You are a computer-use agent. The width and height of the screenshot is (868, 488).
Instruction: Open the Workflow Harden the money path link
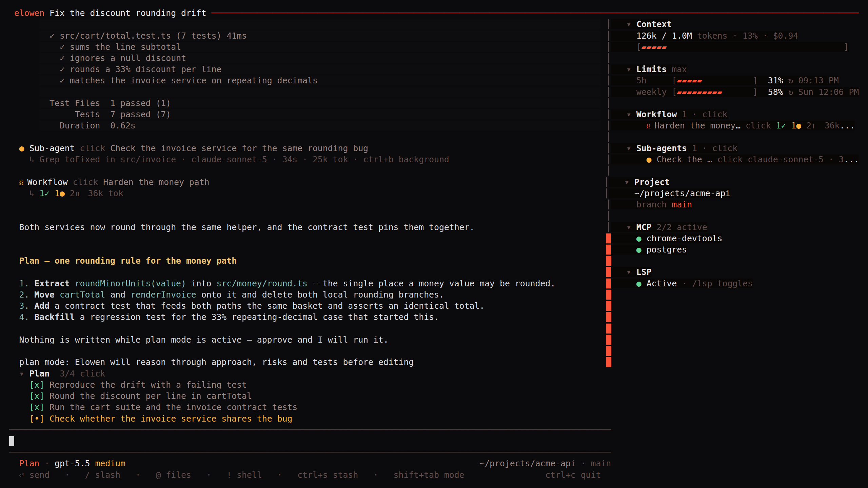156,182
